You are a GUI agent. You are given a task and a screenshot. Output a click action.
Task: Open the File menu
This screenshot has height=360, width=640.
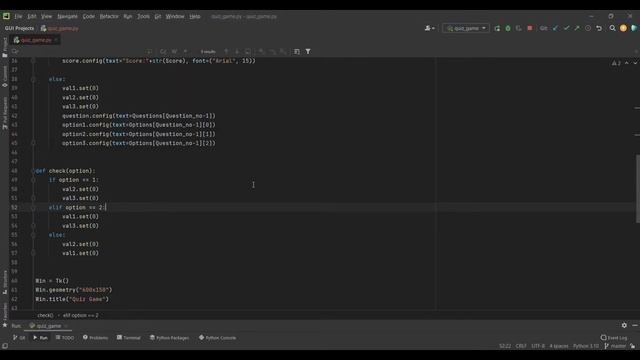[x=18, y=16]
